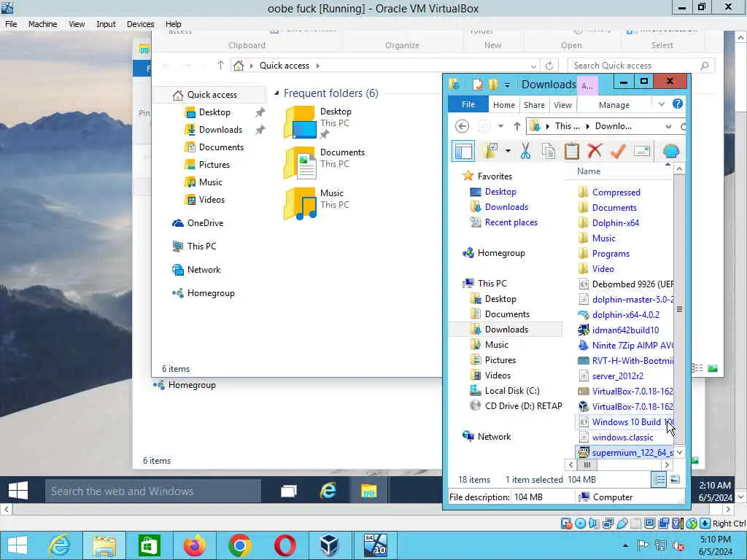The width and height of the screenshot is (747, 560).
Task: Click the Up arrow in Downloads window
Action: click(x=517, y=126)
